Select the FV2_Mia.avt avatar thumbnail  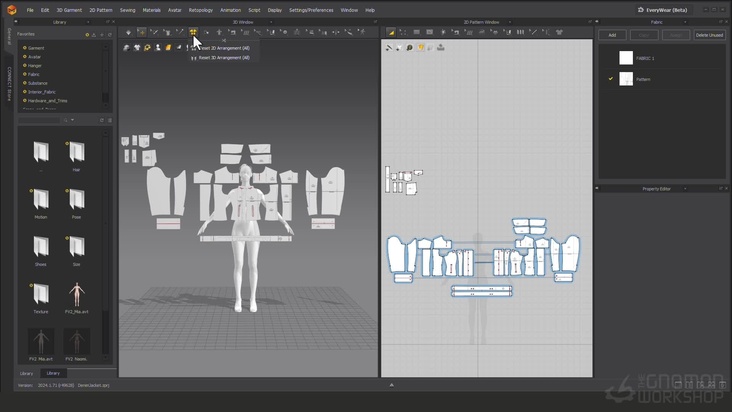(76, 294)
